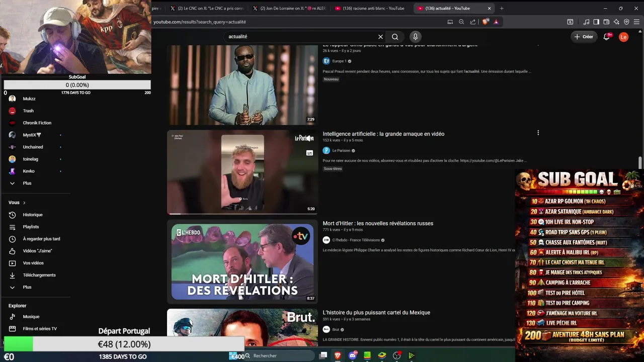Open the Brave Leo AI icon
The height and width of the screenshot is (362, 644).
pyautogui.click(x=616, y=22)
